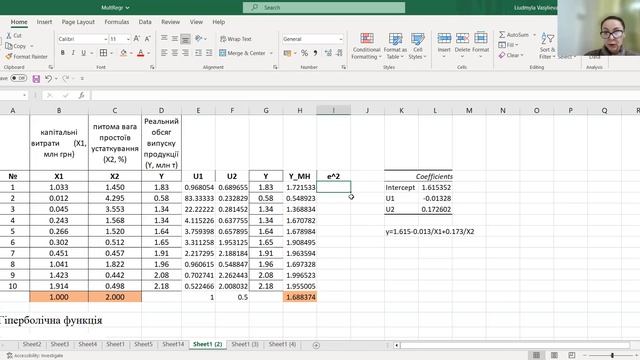640x360 pixels.
Task: Apply Bold formatting
Action: coord(62,53)
